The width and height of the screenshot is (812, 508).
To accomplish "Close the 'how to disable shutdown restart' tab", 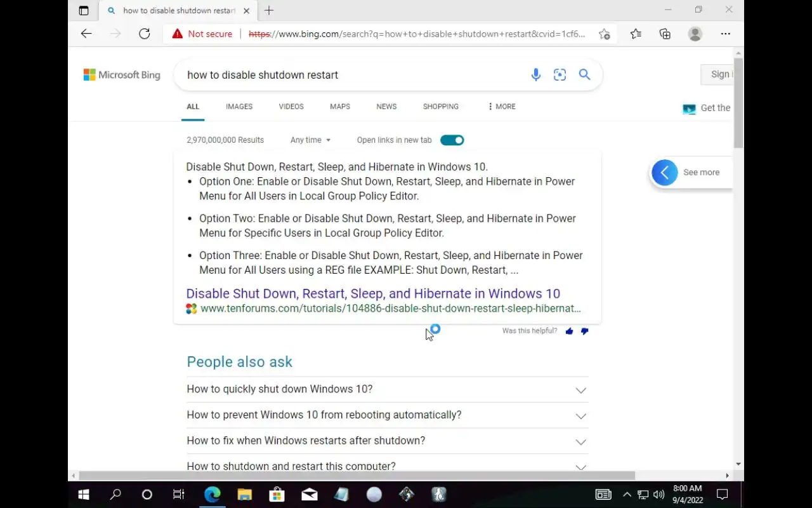I will 247,11.
